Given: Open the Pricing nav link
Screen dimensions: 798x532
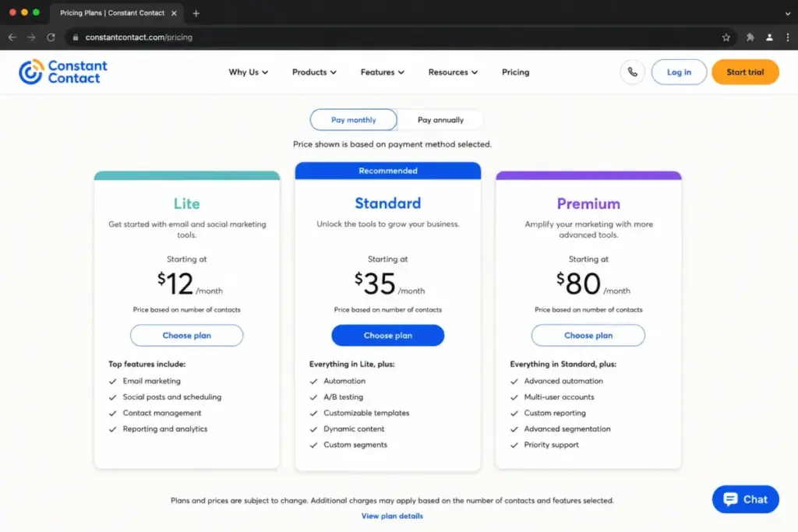Looking at the screenshot, I should click(515, 72).
